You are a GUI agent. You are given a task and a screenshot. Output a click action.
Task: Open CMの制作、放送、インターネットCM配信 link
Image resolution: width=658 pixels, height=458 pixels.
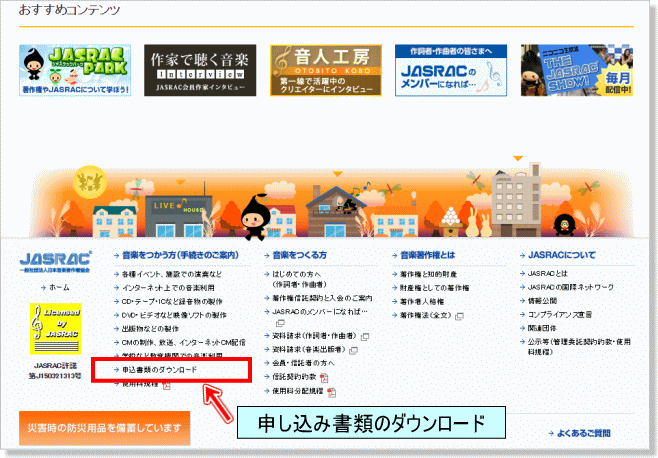(183, 343)
